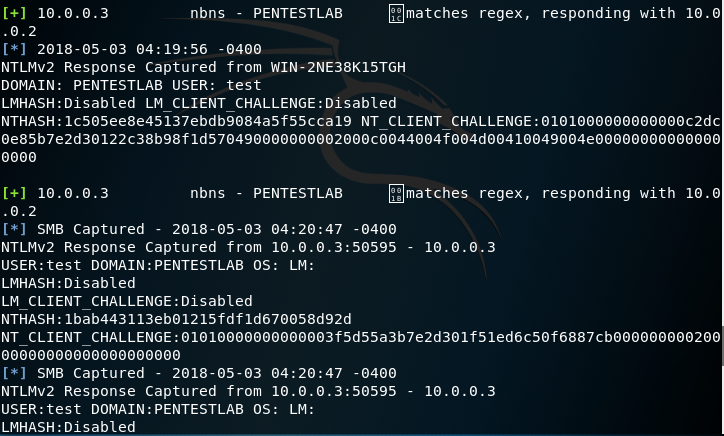Click the second green [+] marker
The height and width of the screenshot is (436, 724).
[x=14, y=194]
